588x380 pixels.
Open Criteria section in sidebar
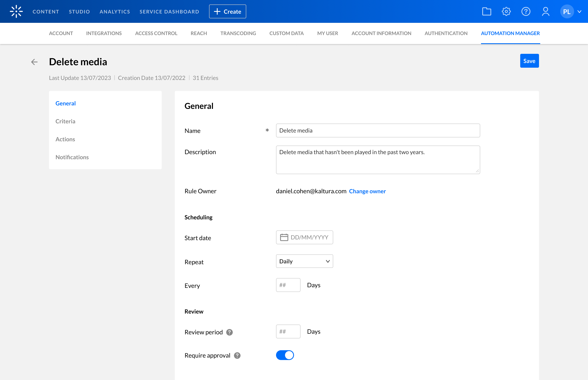pyautogui.click(x=65, y=121)
